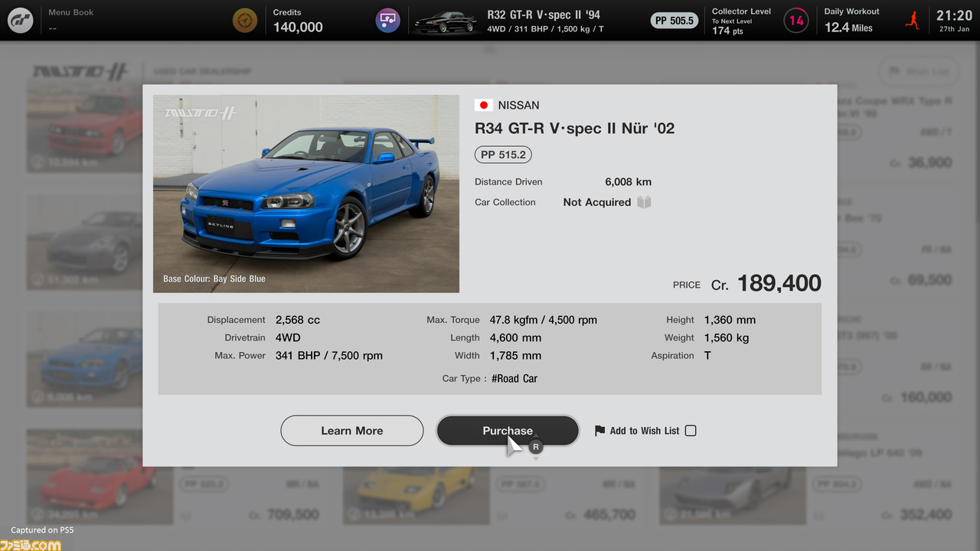Click the 2,568 cc displacement value
Viewport: 980px width, 551px height.
(298, 320)
